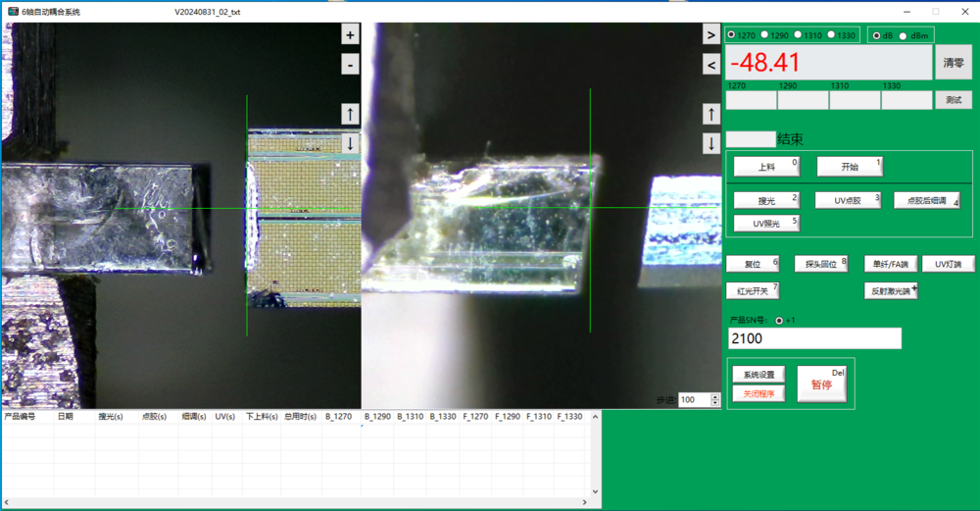Click the minus button on left camera view
Image resolution: width=980 pixels, height=511 pixels.
[350, 65]
